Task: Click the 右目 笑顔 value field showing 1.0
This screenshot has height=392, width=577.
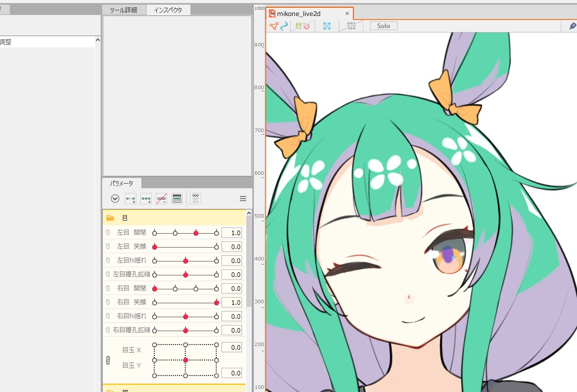Action: 232,303
